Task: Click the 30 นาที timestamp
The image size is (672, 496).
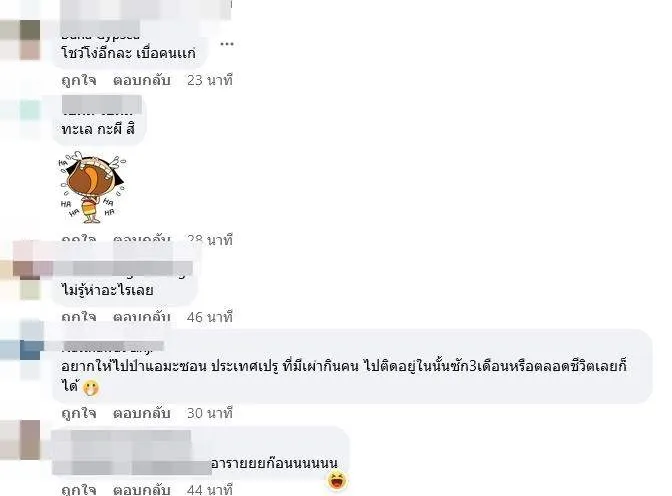Action: click(x=210, y=413)
